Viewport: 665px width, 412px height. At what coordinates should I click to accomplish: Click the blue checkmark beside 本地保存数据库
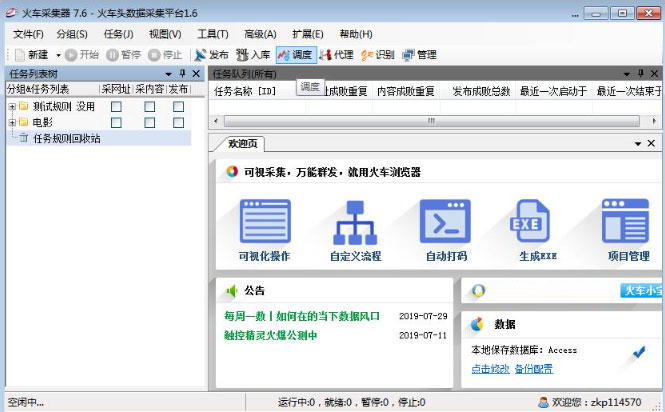tap(639, 352)
